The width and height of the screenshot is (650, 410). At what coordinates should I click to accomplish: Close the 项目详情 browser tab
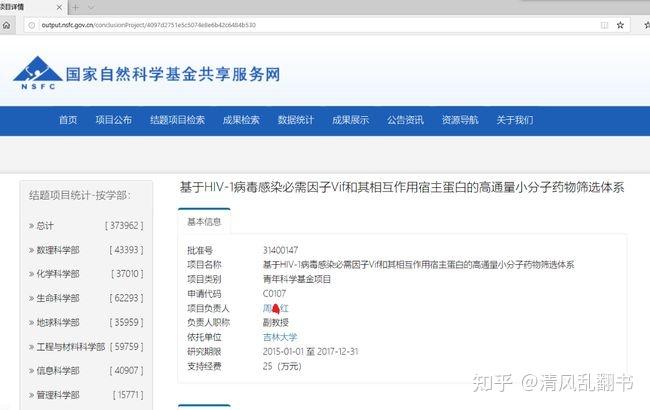click(x=59, y=7)
